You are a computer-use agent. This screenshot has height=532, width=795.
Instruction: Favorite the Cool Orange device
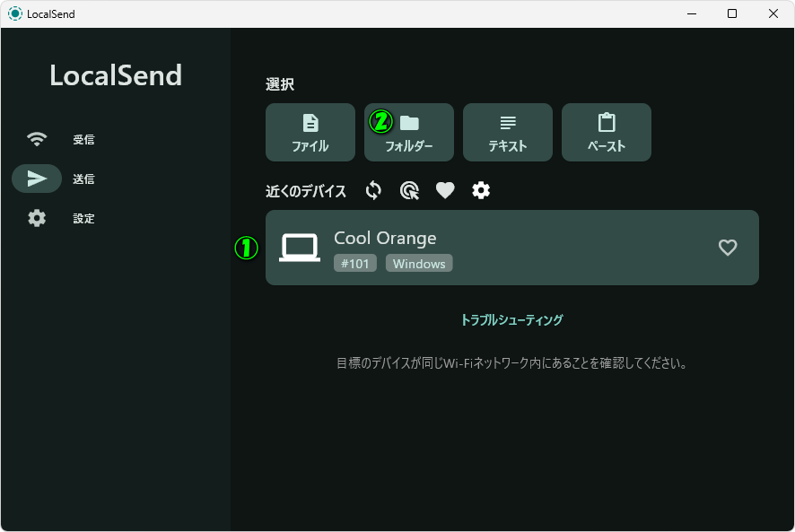pos(728,248)
